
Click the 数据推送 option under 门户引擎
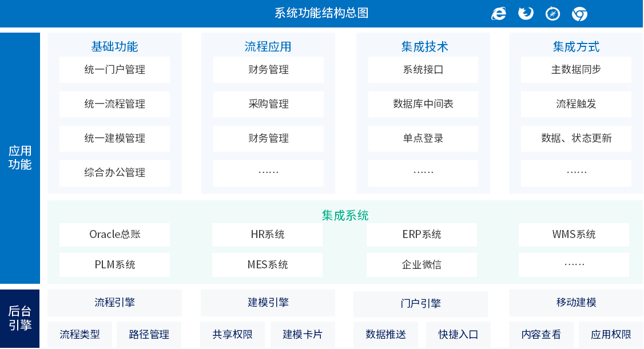[385, 334]
